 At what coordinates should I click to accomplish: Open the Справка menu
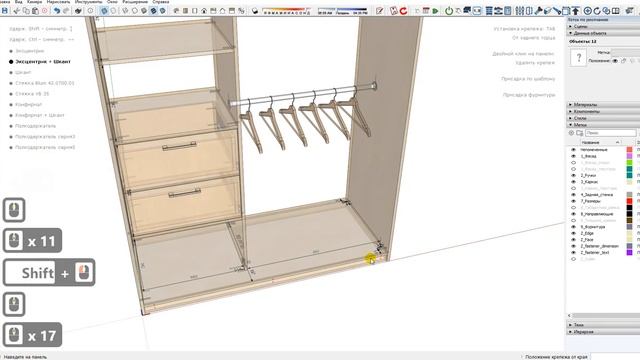(160, 2)
